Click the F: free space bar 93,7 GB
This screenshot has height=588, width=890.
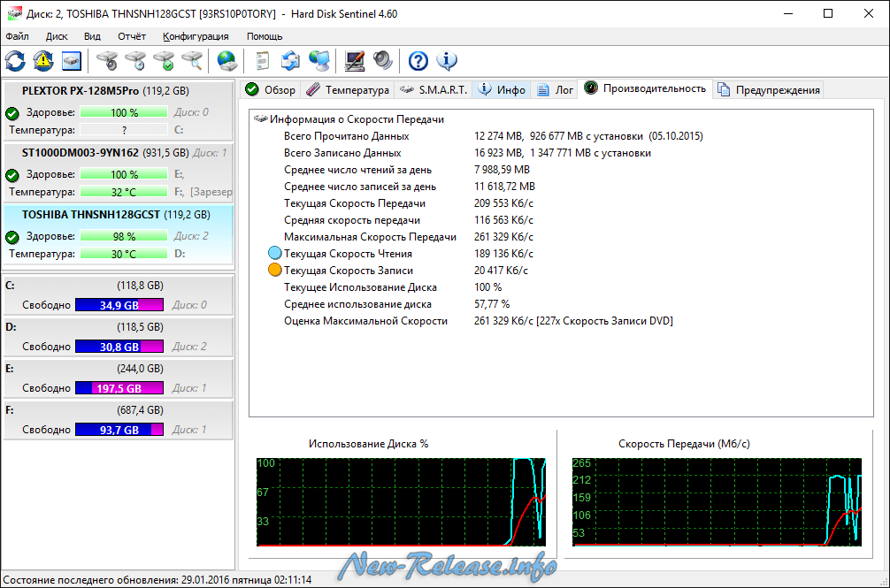[x=119, y=430]
